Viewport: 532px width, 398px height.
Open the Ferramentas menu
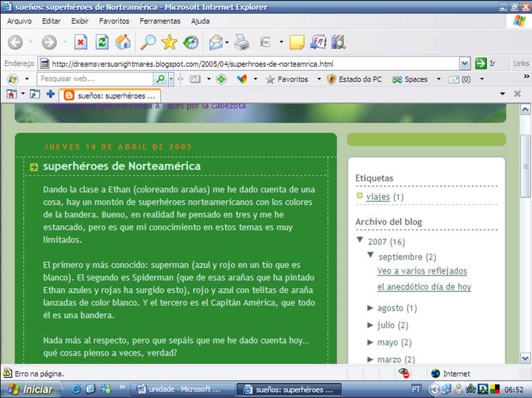pos(159,21)
